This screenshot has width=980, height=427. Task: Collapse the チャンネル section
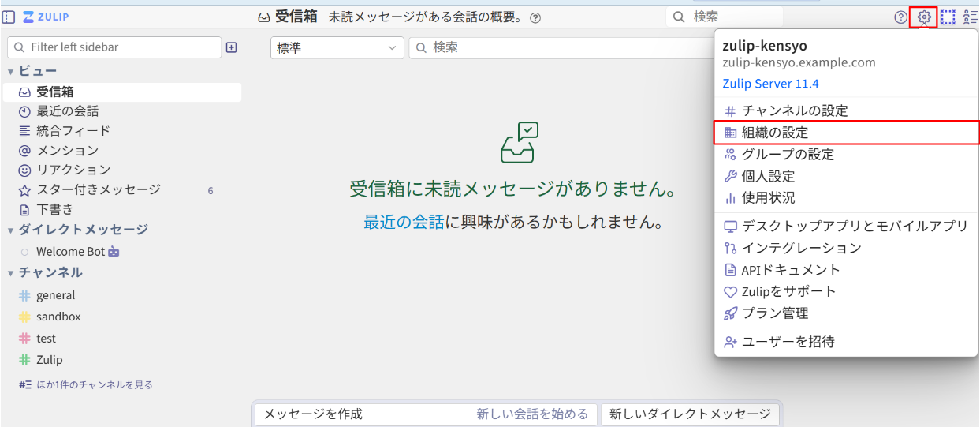point(11,273)
